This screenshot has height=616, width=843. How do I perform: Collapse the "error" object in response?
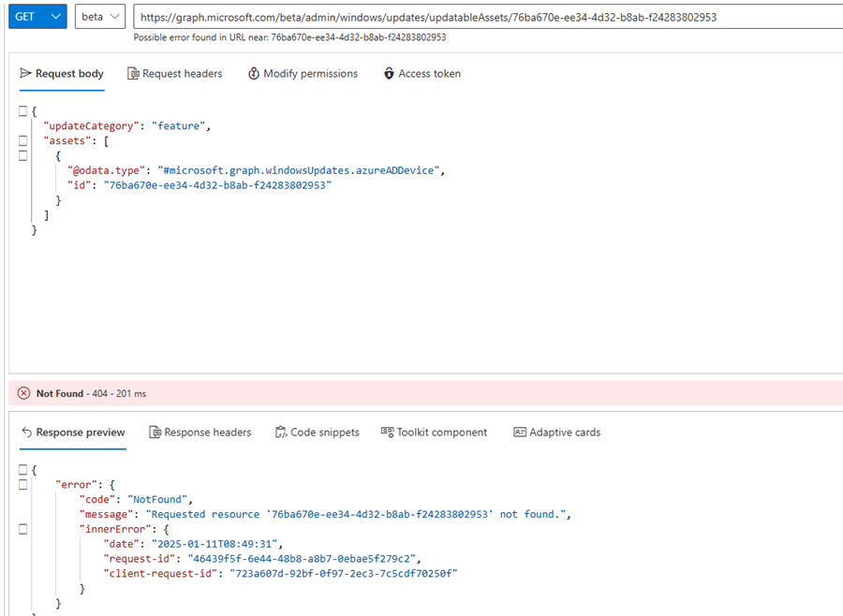click(22, 484)
